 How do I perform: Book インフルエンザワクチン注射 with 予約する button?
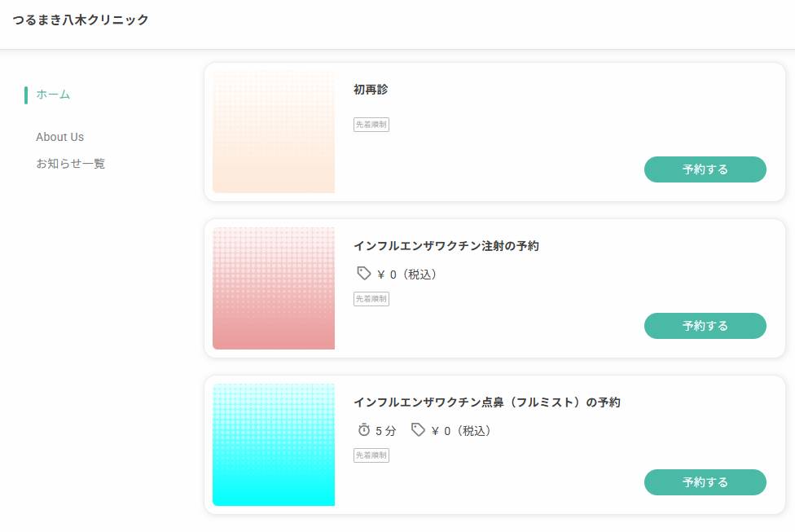coord(705,326)
